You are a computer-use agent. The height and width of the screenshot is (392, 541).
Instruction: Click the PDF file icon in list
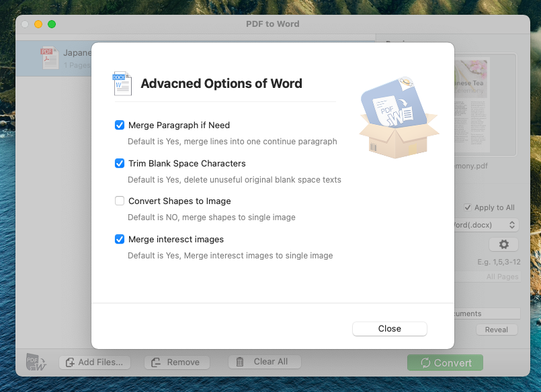pos(50,58)
